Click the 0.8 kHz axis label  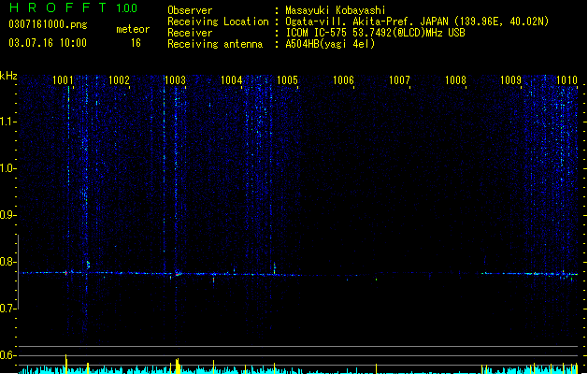click(7, 262)
